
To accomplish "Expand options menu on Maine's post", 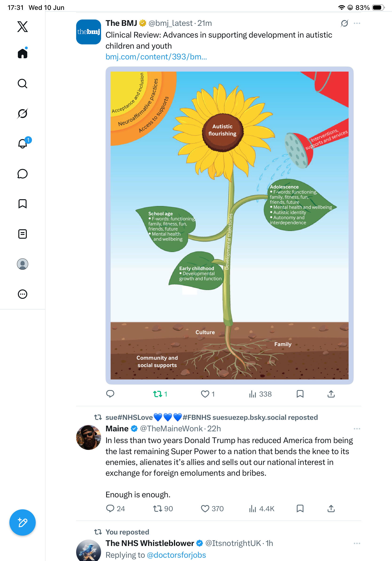I will tap(357, 429).
